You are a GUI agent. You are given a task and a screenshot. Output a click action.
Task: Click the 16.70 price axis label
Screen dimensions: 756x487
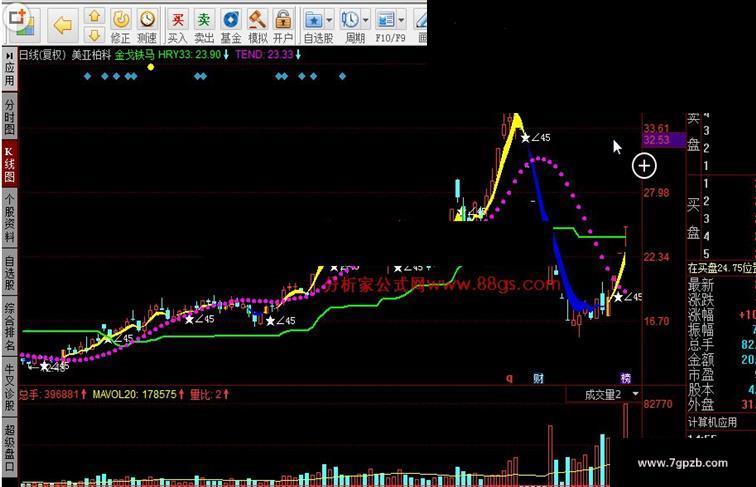click(x=656, y=321)
